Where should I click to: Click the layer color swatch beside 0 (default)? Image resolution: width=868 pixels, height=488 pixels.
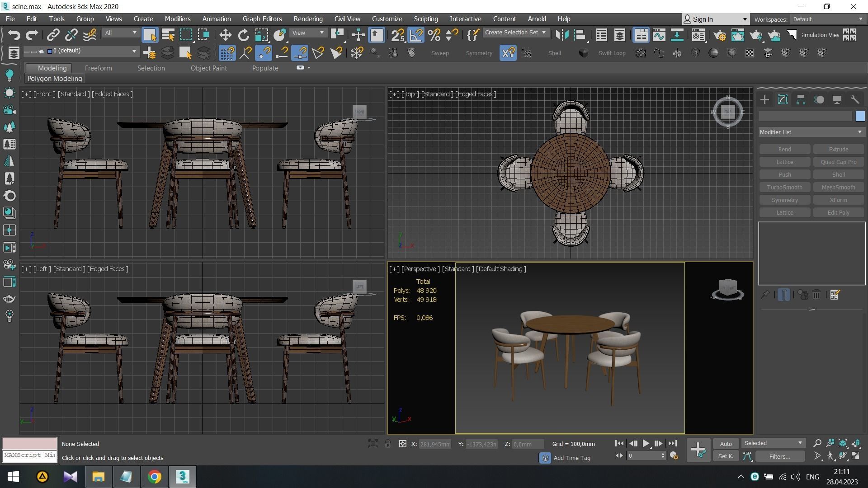[x=50, y=51]
